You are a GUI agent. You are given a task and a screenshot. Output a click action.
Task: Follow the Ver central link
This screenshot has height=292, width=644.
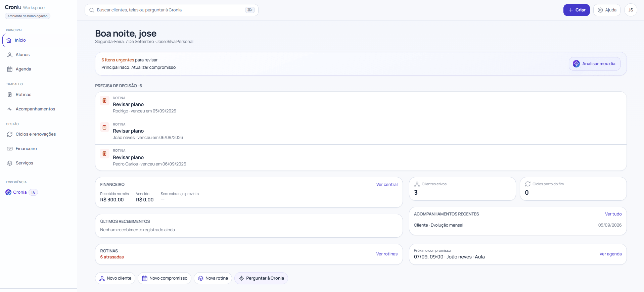tap(387, 185)
